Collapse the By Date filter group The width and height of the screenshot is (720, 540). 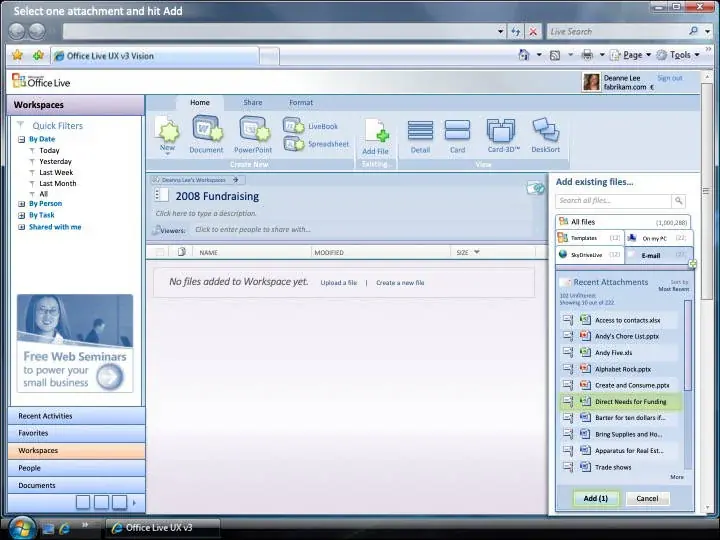(x=21, y=139)
